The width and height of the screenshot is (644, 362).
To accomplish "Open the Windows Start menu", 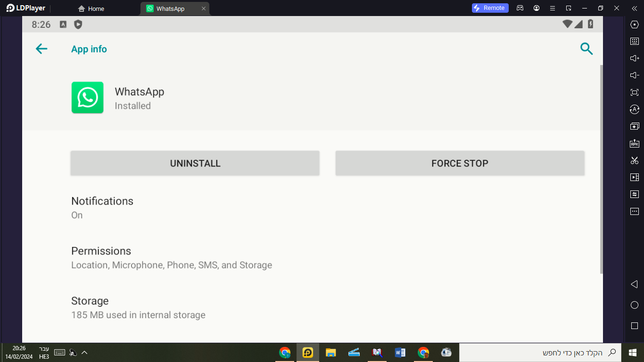I will pos(633,353).
